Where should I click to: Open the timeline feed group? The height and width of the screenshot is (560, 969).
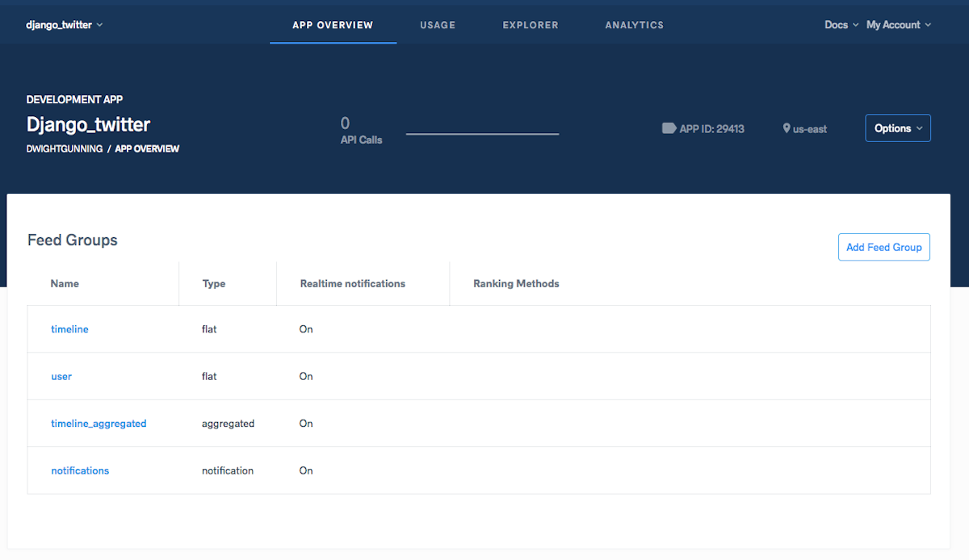tap(69, 329)
